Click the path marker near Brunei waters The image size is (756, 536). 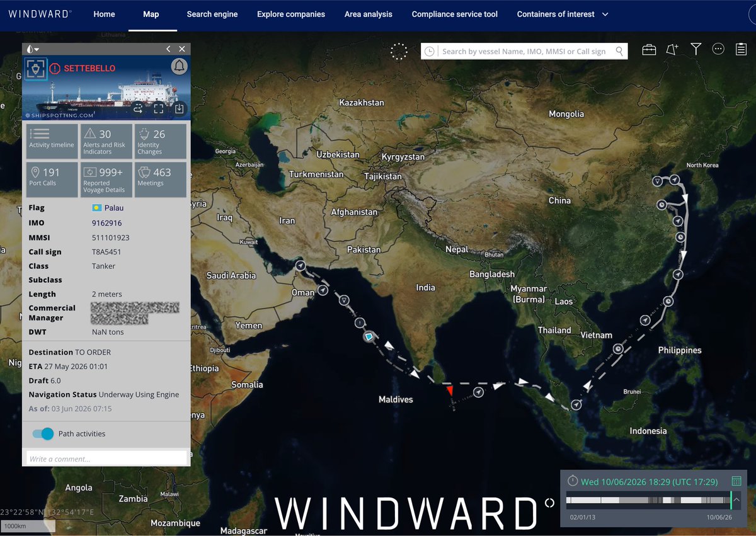point(576,404)
